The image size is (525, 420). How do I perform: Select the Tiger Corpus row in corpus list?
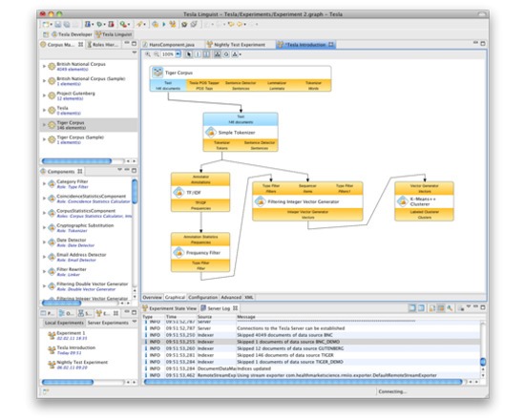(89, 125)
